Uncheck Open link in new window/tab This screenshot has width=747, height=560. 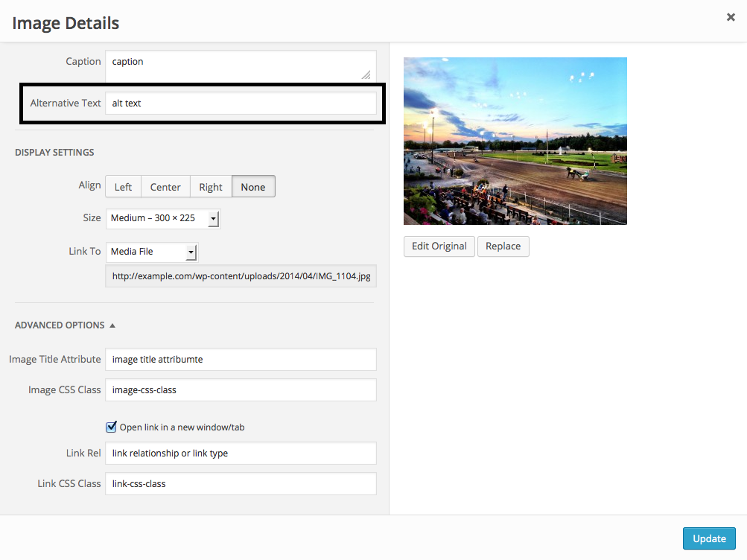tap(111, 427)
